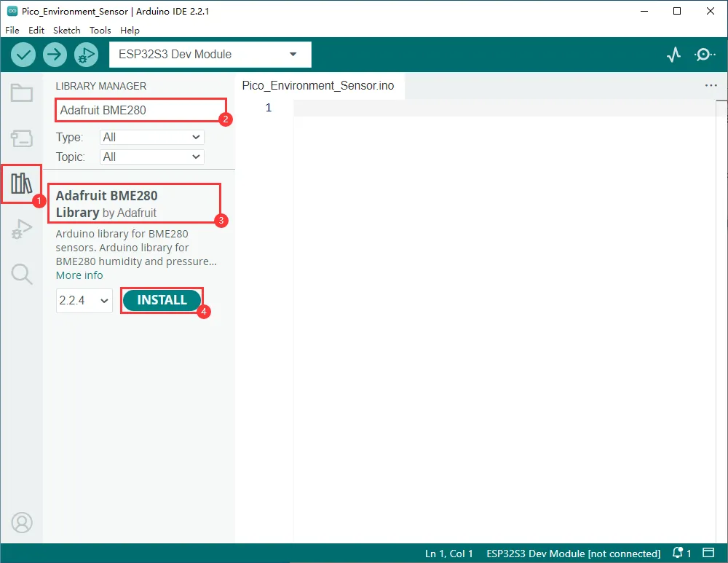728x563 pixels.
Task: Open the editor tab options three-dot menu
Action: (x=711, y=85)
